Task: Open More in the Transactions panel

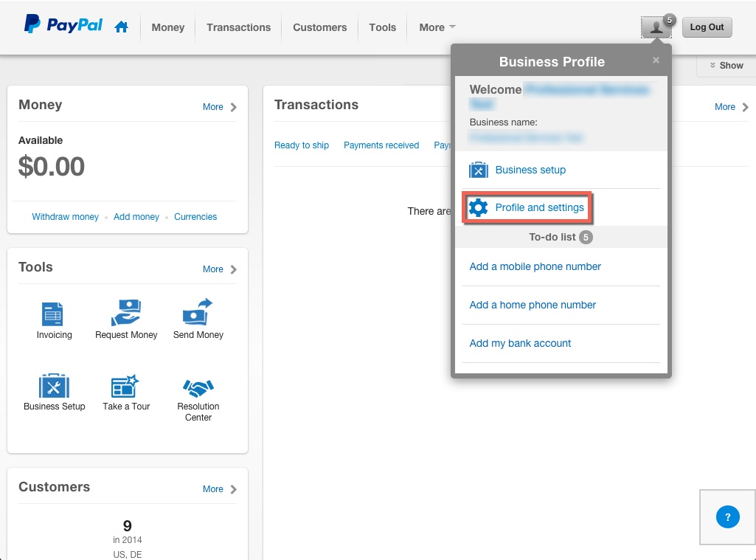Action: [x=725, y=107]
